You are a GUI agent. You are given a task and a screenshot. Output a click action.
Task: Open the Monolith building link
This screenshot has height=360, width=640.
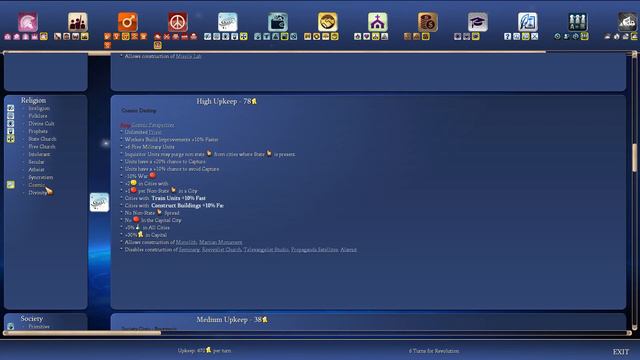click(x=186, y=242)
